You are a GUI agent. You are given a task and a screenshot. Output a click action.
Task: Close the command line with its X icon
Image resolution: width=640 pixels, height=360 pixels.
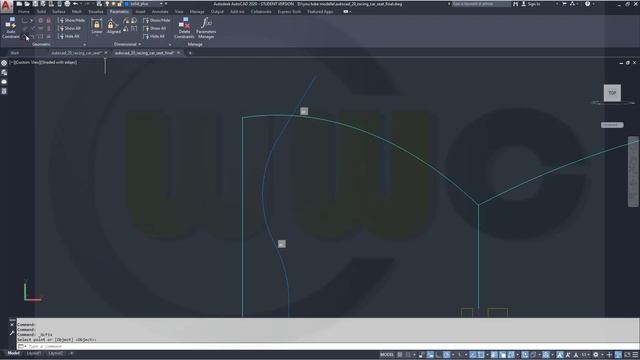[x=12, y=325]
